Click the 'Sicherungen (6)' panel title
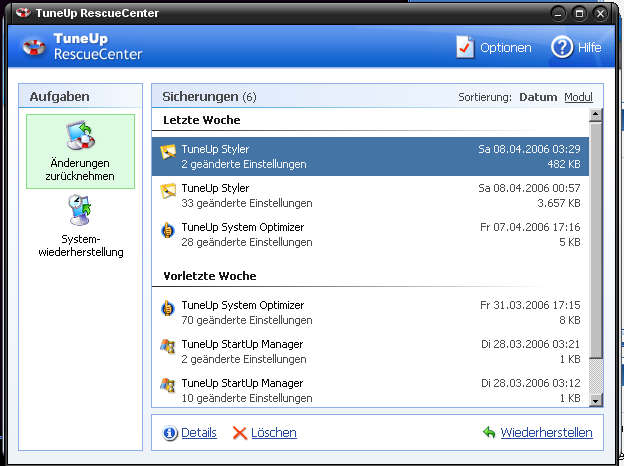The width and height of the screenshot is (624, 466). [209, 97]
